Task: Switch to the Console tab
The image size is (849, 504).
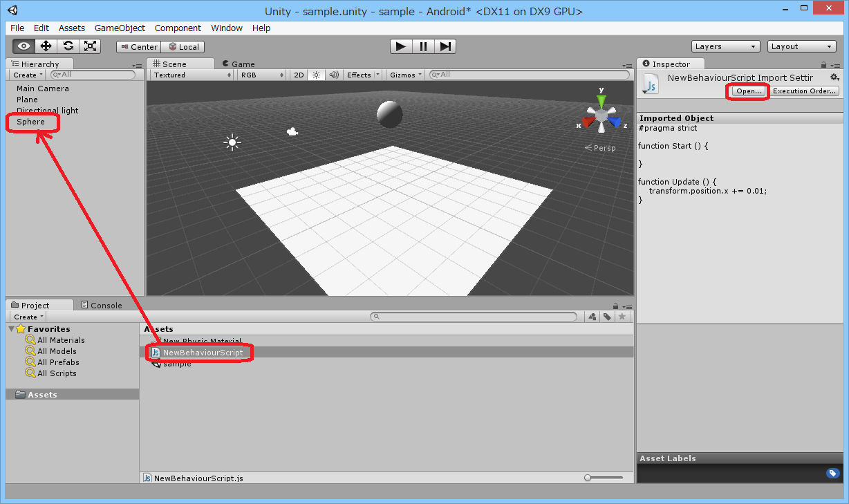Action: [x=102, y=305]
